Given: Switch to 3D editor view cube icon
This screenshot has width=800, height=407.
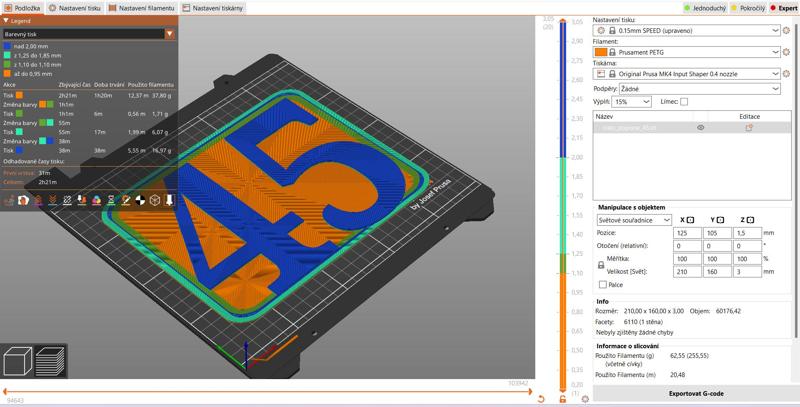Looking at the screenshot, I should pyautogui.click(x=17, y=361).
